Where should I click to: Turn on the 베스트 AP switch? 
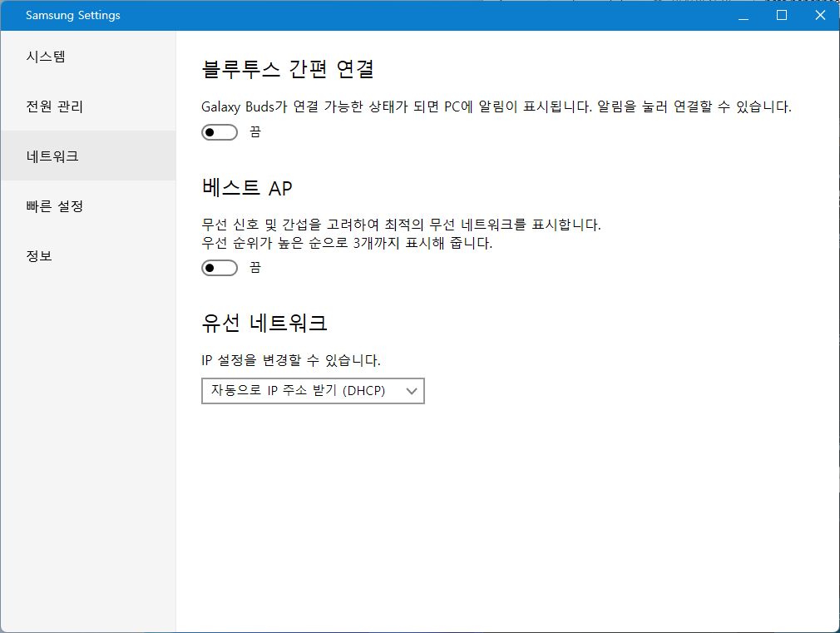(220, 268)
